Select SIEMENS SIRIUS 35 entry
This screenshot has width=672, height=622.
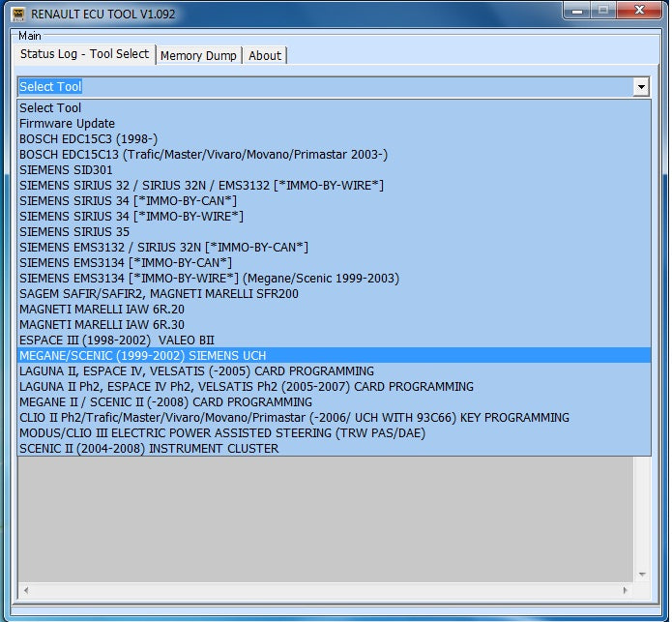click(74, 232)
